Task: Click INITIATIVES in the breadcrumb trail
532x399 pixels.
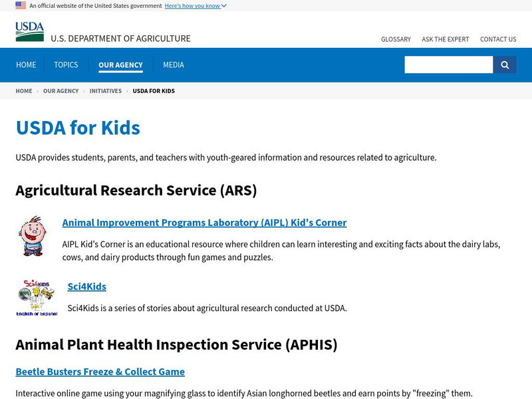Action: pyautogui.click(x=106, y=91)
